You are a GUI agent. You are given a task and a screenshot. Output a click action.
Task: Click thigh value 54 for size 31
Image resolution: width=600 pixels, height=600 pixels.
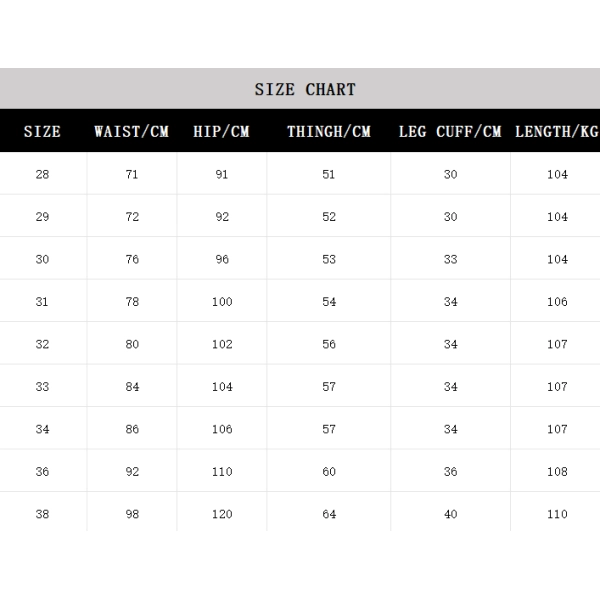[x=329, y=302]
